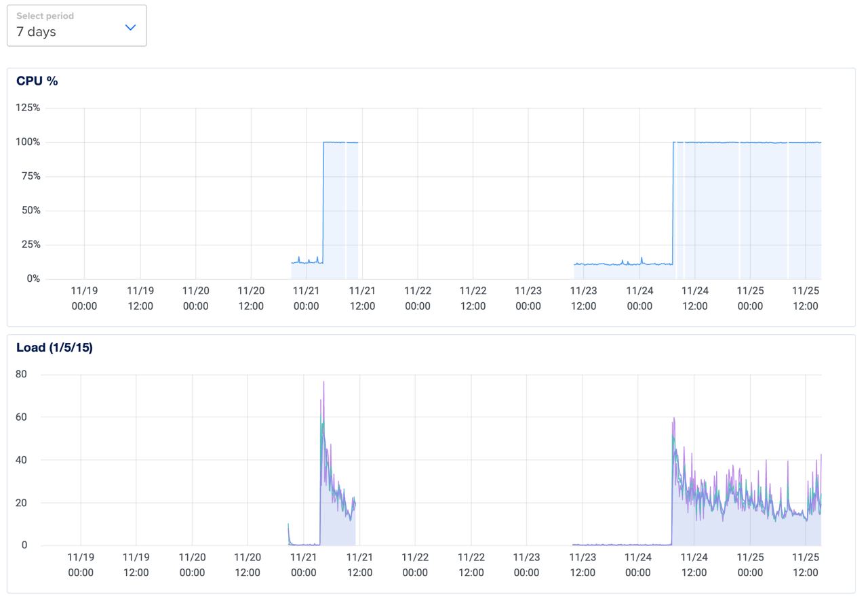
Task: Click the 100% label on CPU axis
Action: pos(28,142)
